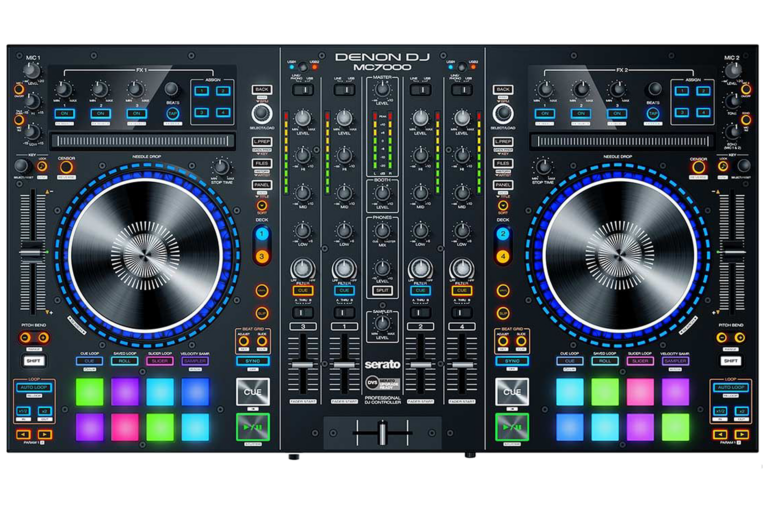
Task: Select SLICER pad mode on left deck
Action: pos(160,361)
